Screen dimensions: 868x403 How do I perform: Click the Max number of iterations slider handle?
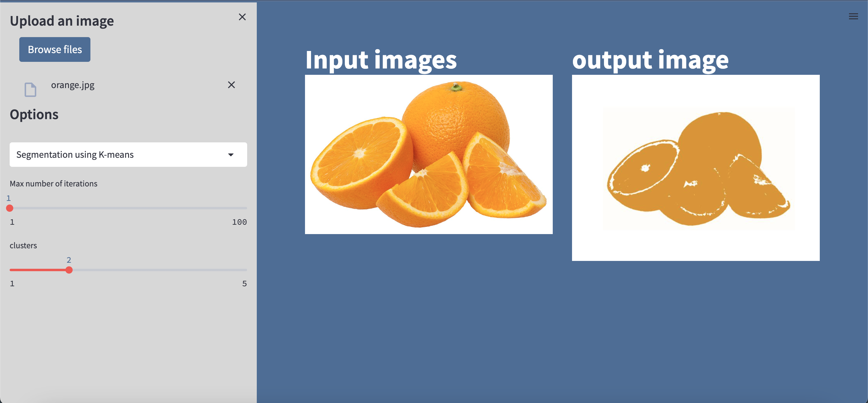pos(10,208)
